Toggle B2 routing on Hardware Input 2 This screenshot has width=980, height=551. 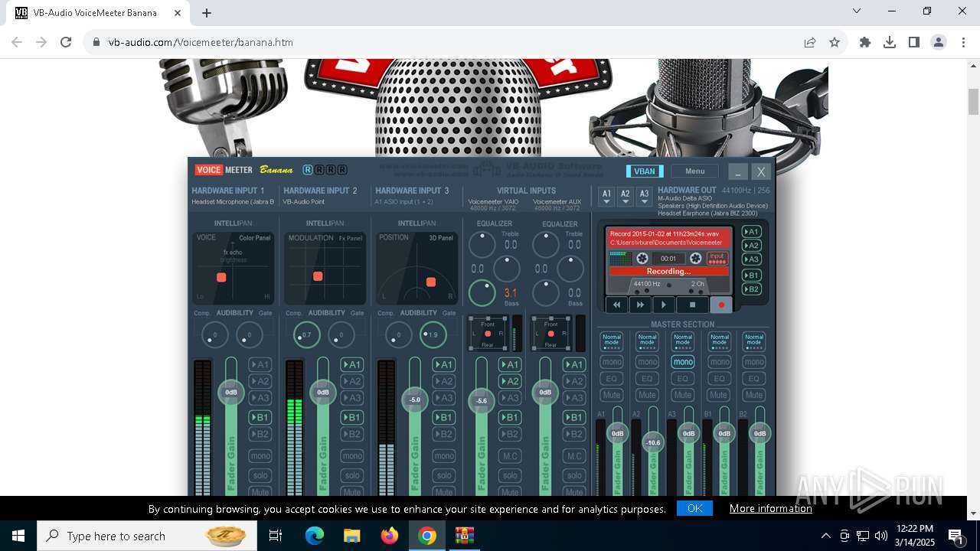(352, 434)
